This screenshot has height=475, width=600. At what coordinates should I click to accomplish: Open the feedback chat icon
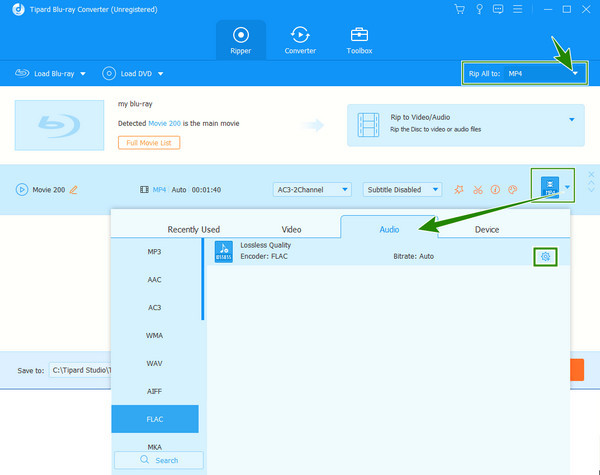click(x=498, y=9)
